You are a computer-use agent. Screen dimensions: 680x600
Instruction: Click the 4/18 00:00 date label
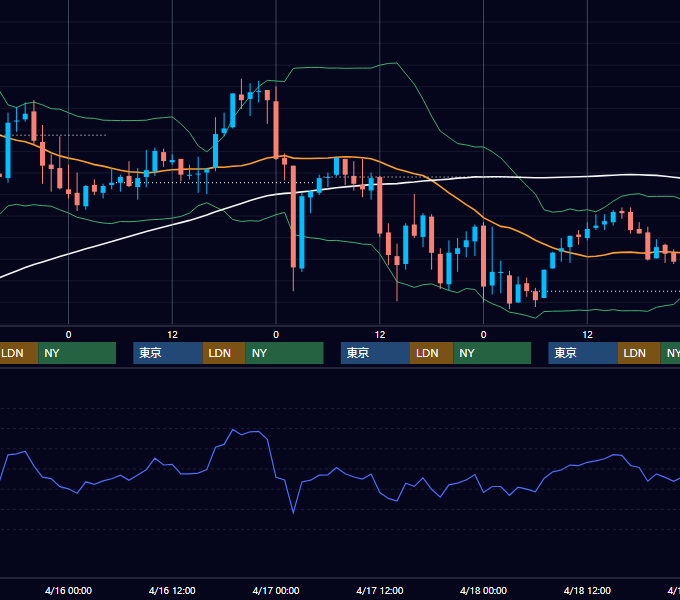483,590
